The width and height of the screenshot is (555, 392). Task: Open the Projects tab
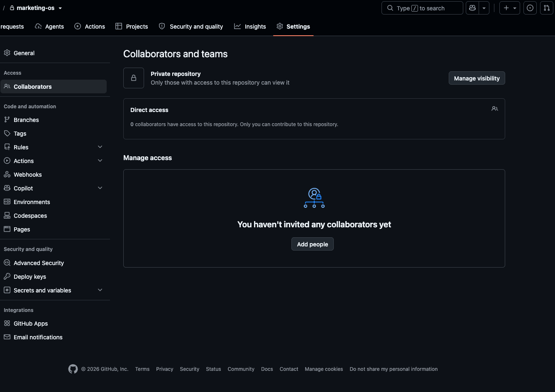pos(132,27)
